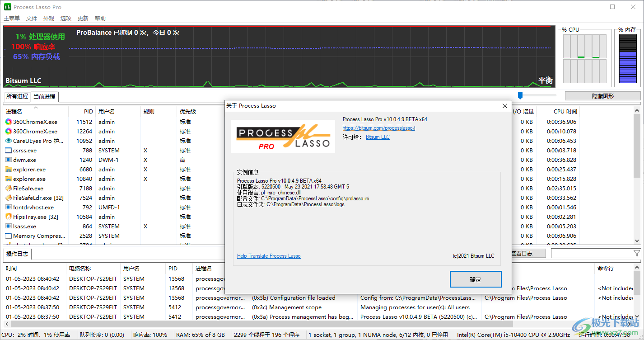Click the log entry Configuration file loaded
Image resolution: width=644 pixels, height=340 pixels.
(294, 297)
